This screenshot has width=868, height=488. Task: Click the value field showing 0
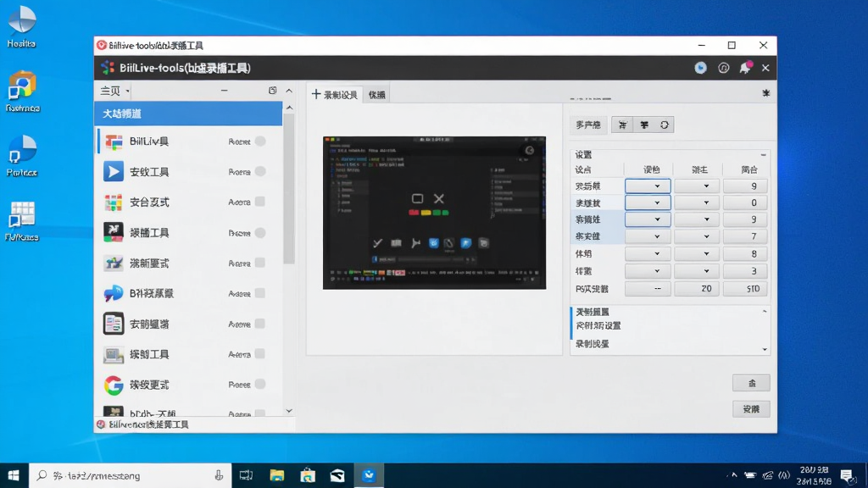[746, 202]
